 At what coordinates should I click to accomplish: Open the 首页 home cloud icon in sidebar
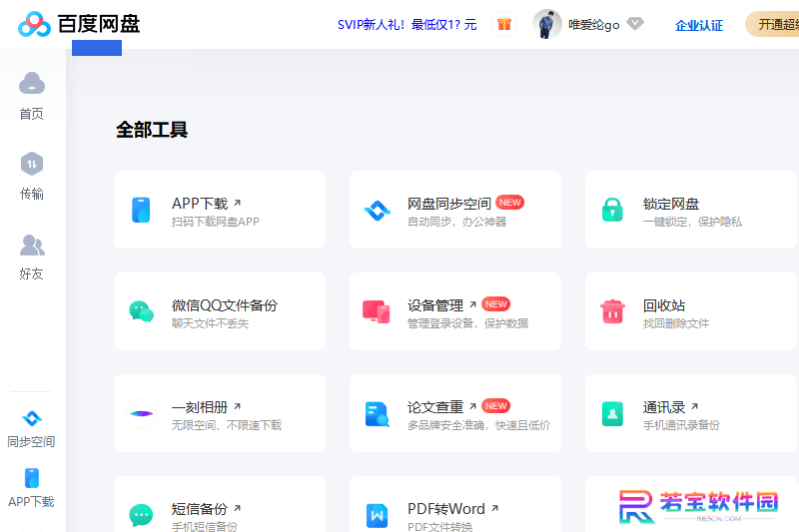pos(32,84)
